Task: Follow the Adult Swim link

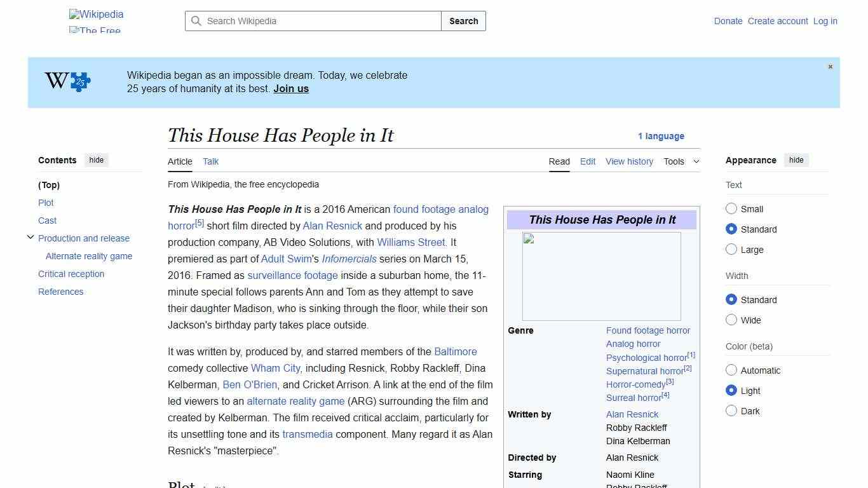Action: point(286,259)
